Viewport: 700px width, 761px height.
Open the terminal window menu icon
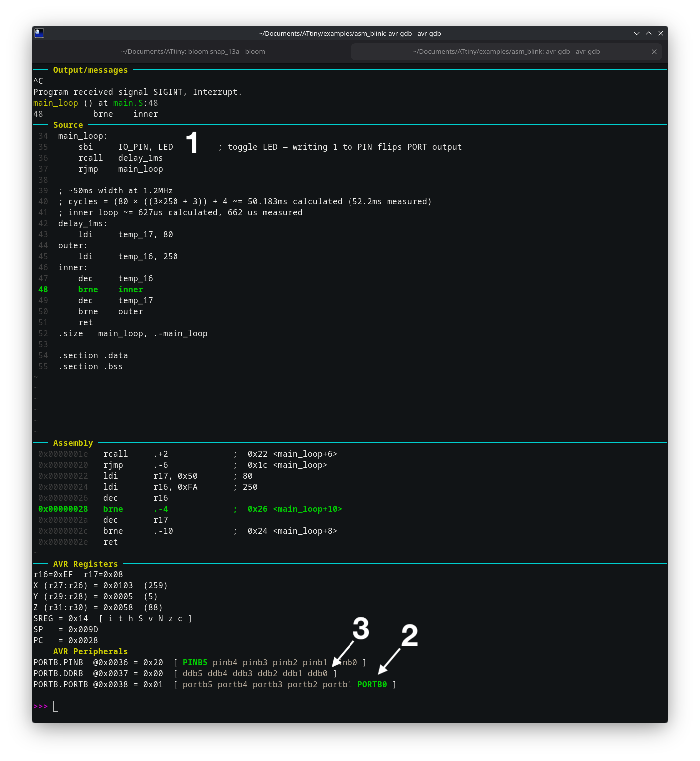pyautogui.click(x=39, y=33)
